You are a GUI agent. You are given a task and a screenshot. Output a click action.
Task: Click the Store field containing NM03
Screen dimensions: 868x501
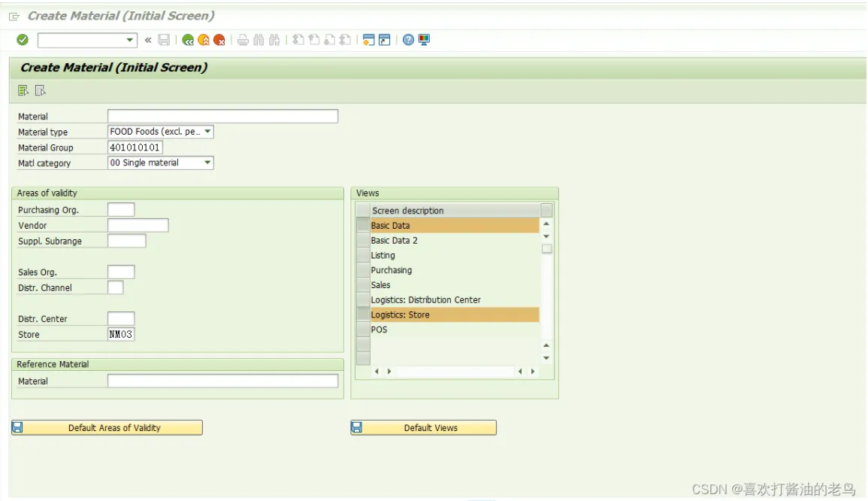(x=121, y=334)
